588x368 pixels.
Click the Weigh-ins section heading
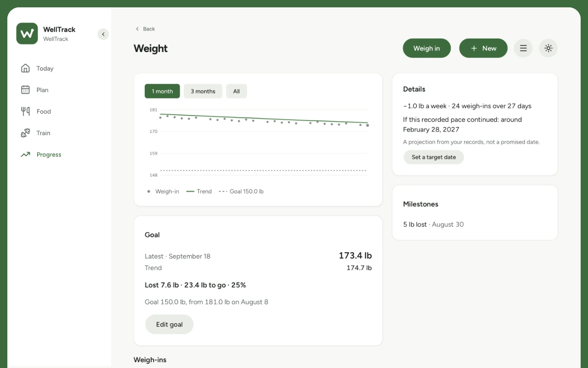[150, 360]
